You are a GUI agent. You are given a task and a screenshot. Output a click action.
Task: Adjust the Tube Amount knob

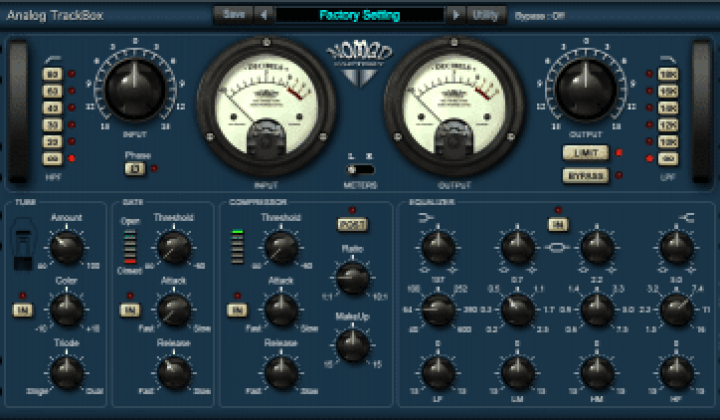(67, 248)
